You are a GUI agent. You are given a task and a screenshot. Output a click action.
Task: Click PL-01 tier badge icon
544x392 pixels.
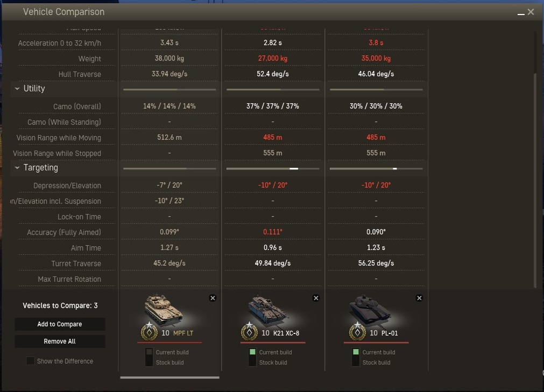click(x=357, y=331)
